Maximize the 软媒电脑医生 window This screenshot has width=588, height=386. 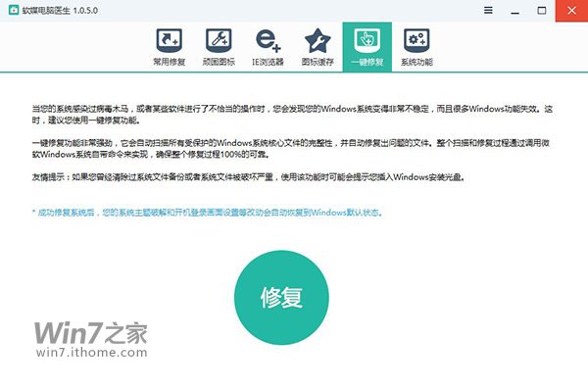pyautogui.click(x=542, y=11)
